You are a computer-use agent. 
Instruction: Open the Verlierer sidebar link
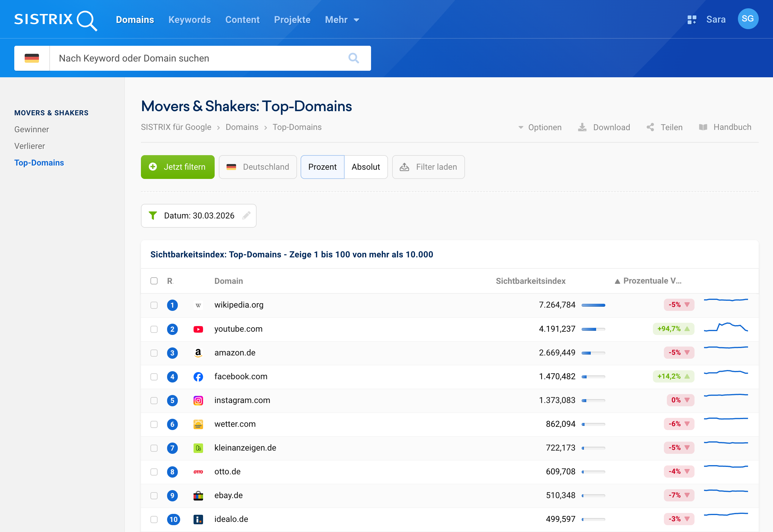click(29, 146)
